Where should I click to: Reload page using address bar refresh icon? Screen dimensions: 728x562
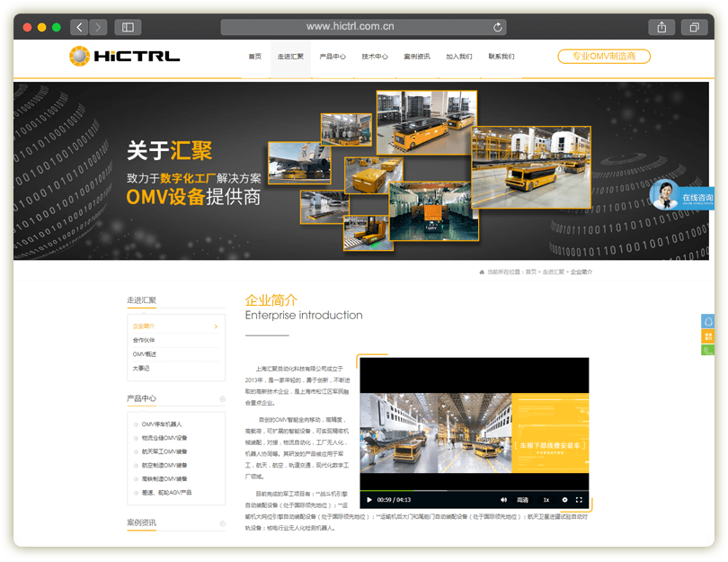coord(497,27)
